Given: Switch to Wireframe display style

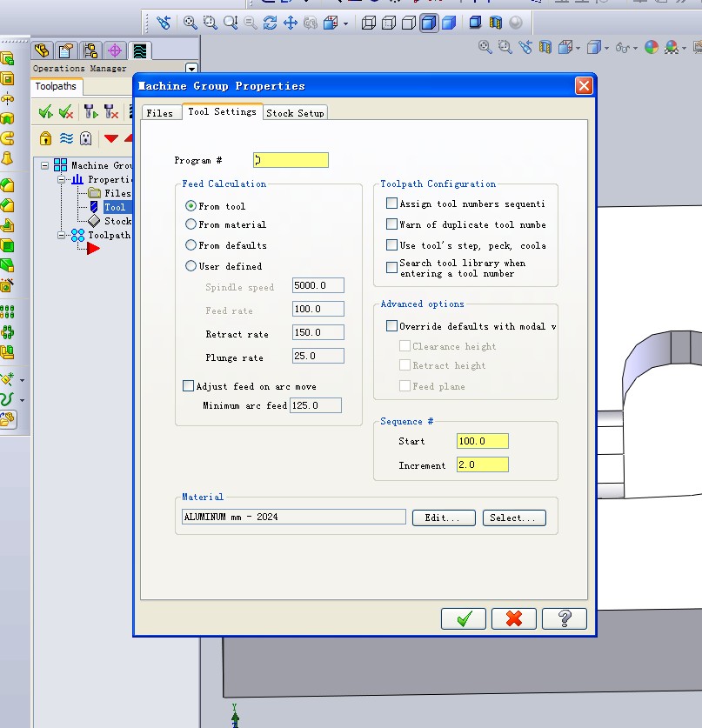Looking at the screenshot, I should [368, 23].
